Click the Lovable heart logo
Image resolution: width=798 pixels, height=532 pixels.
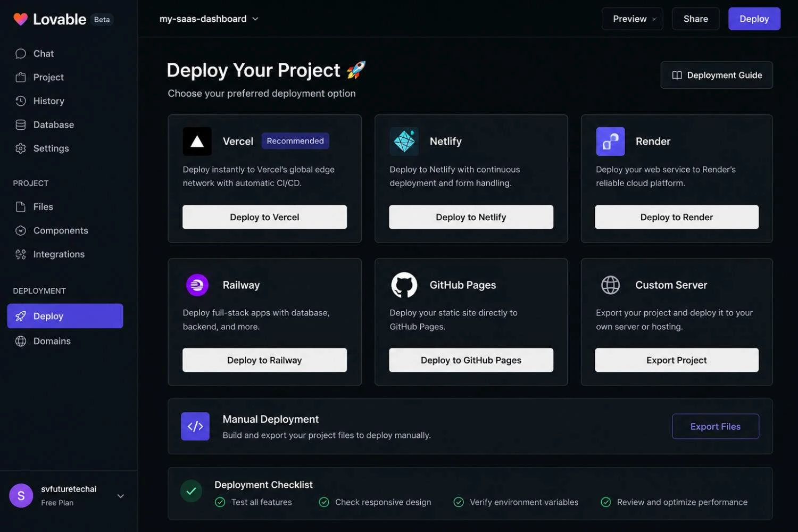pyautogui.click(x=20, y=19)
